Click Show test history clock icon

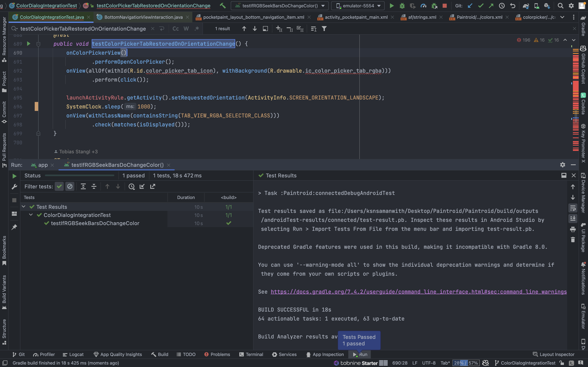click(131, 186)
